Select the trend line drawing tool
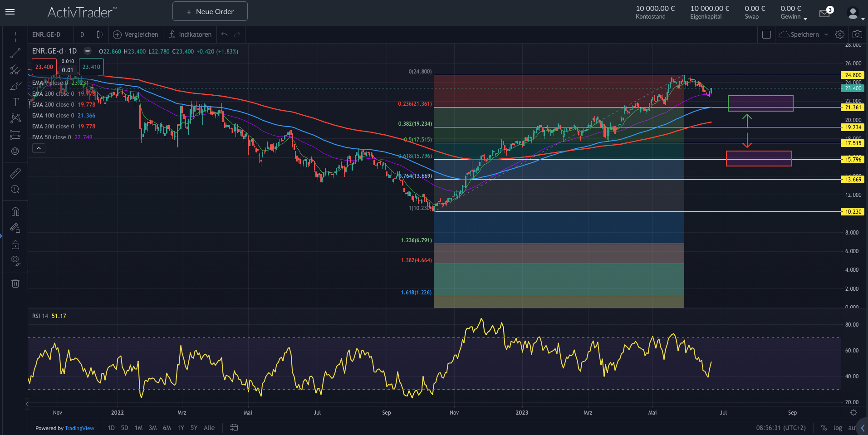The height and width of the screenshot is (435, 868). pyautogui.click(x=15, y=53)
